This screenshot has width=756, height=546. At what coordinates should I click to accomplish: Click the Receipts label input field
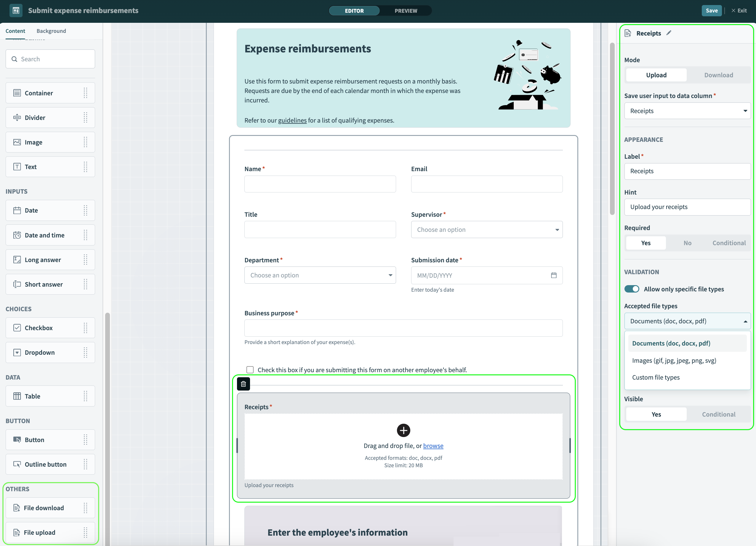point(687,171)
